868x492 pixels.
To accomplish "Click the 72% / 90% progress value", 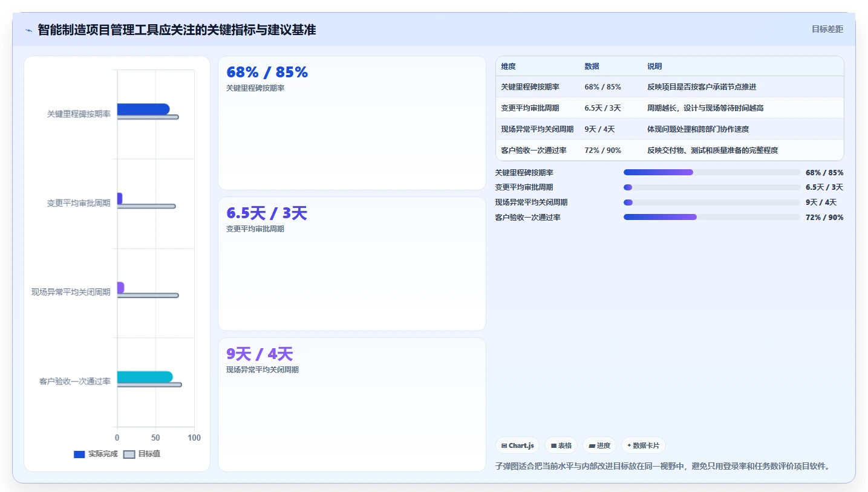I will tap(824, 218).
